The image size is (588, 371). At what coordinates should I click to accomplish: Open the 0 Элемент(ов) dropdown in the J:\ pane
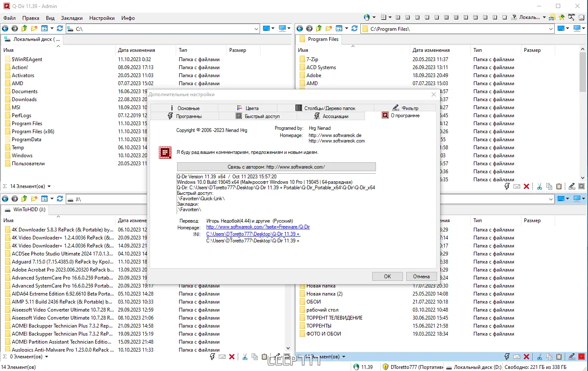46,357
